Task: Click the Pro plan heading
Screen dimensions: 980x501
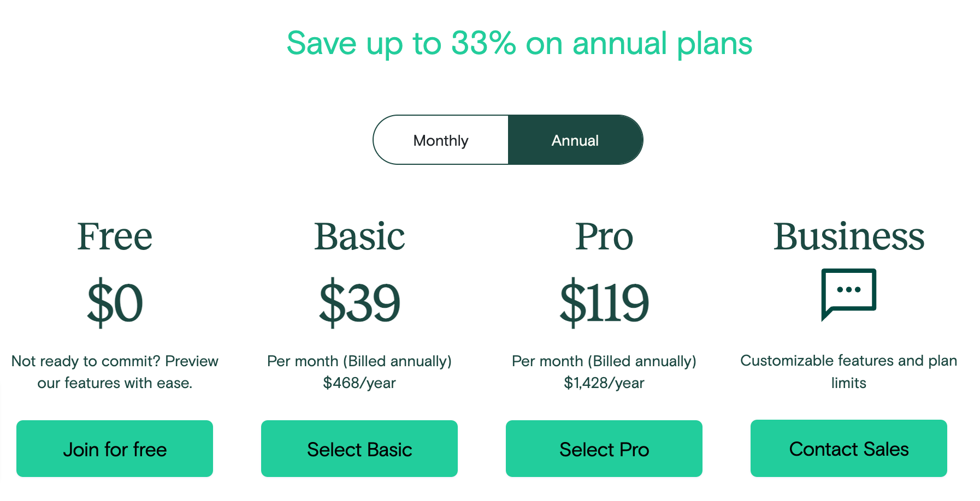Action: tap(604, 236)
